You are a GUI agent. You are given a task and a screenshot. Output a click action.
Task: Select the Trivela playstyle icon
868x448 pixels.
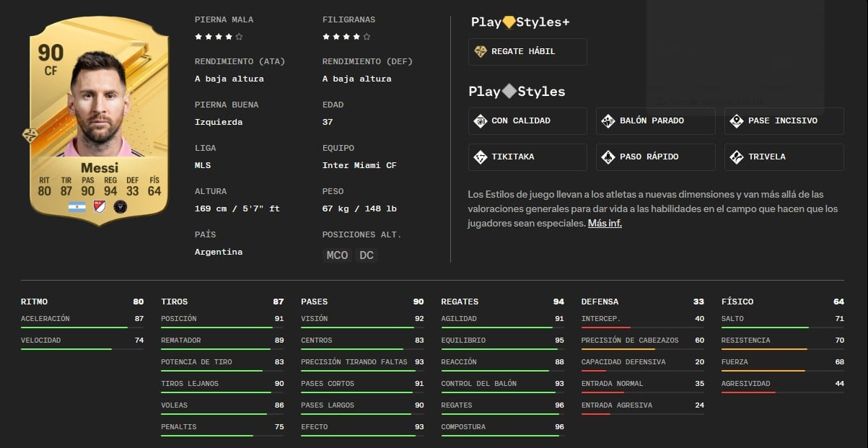click(737, 157)
